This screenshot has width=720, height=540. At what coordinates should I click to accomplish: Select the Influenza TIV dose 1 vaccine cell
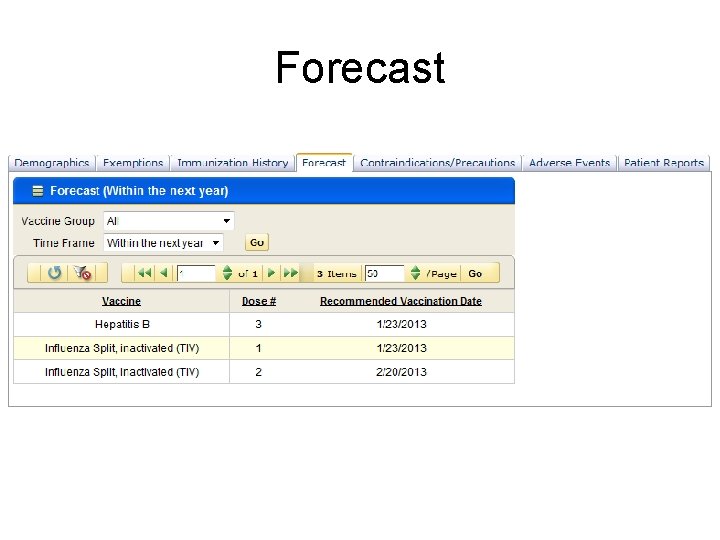(x=122, y=348)
